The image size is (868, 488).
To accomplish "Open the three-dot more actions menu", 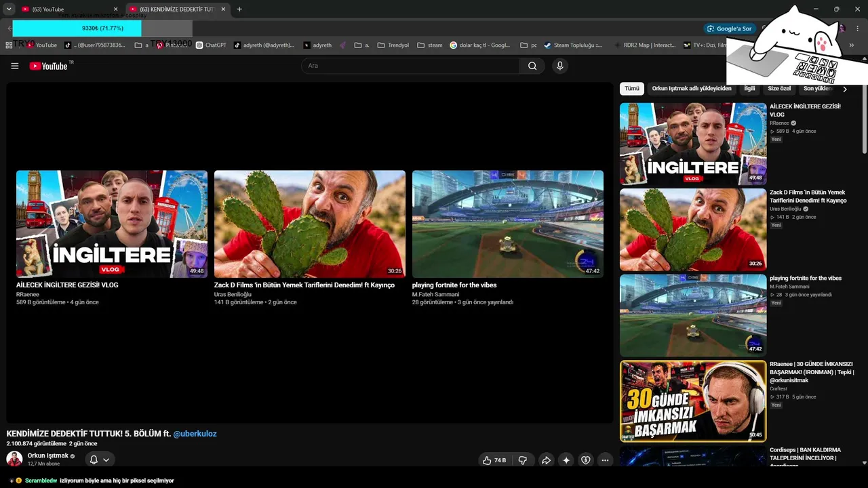I will [605, 460].
